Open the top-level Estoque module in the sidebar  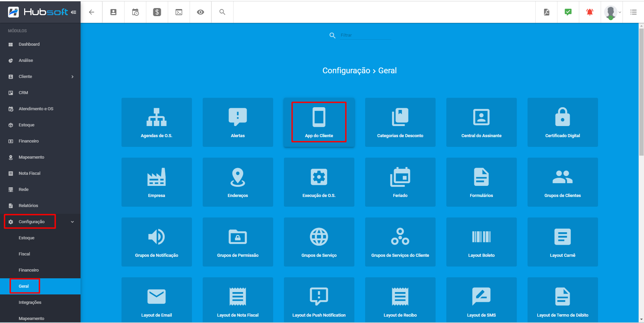[40, 125]
